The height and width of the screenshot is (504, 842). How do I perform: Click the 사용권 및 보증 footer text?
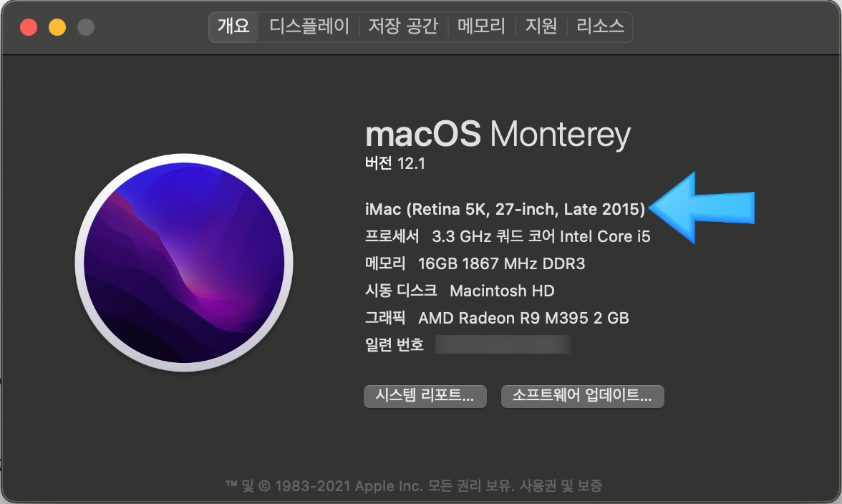tap(561, 486)
